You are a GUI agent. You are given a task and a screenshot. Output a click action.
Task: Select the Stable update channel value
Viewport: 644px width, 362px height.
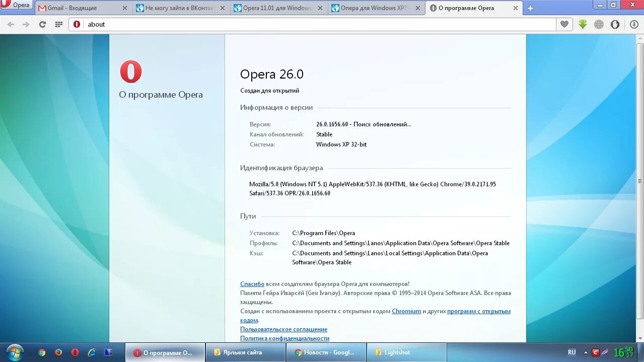point(324,134)
